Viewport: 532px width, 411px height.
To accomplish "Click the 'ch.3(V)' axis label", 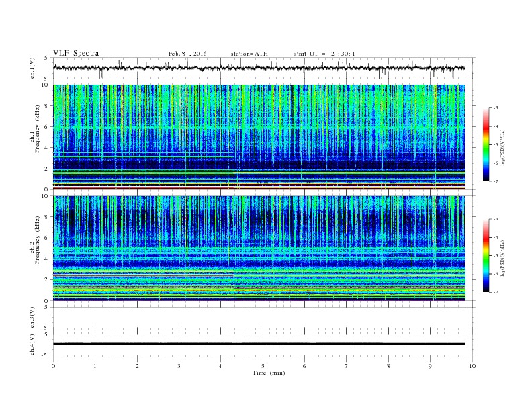I will click(32, 318).
